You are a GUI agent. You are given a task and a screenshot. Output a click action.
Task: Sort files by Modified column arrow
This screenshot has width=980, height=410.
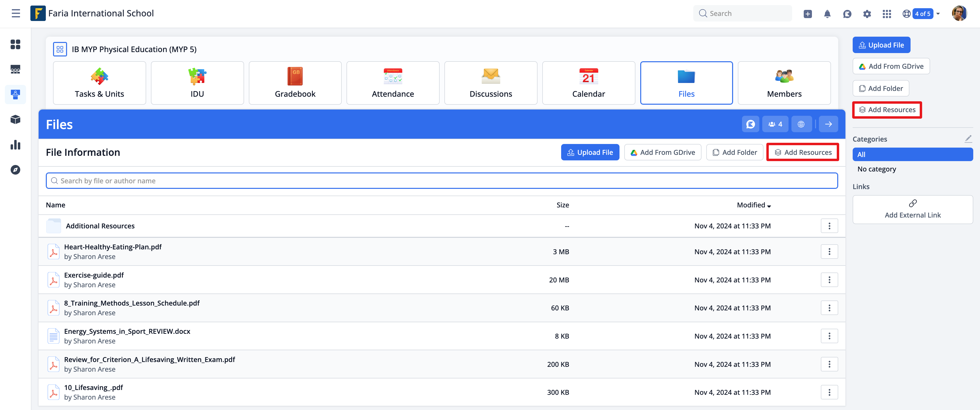point(769,206)
